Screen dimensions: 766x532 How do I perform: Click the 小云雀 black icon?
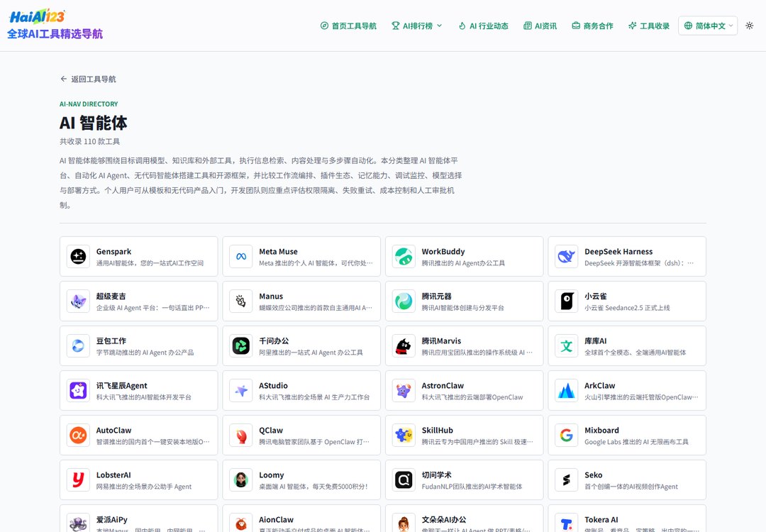pos(566,301)
